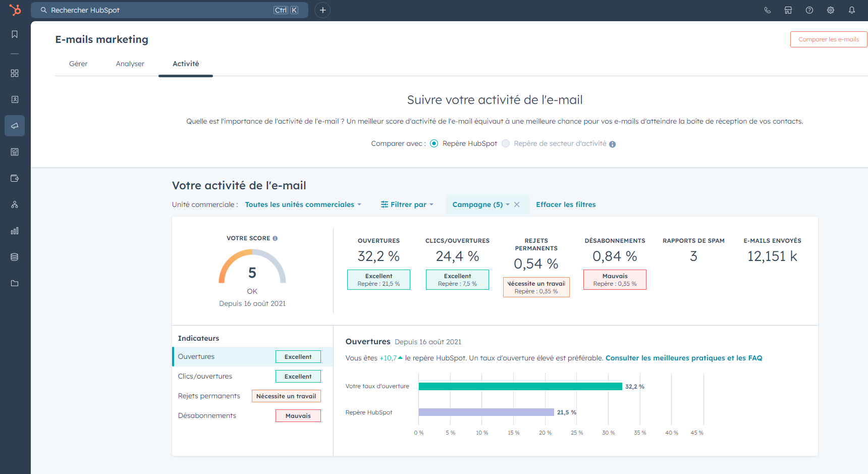
Task: Select the Repère HubSpot radio button
Action: (434, 143)
